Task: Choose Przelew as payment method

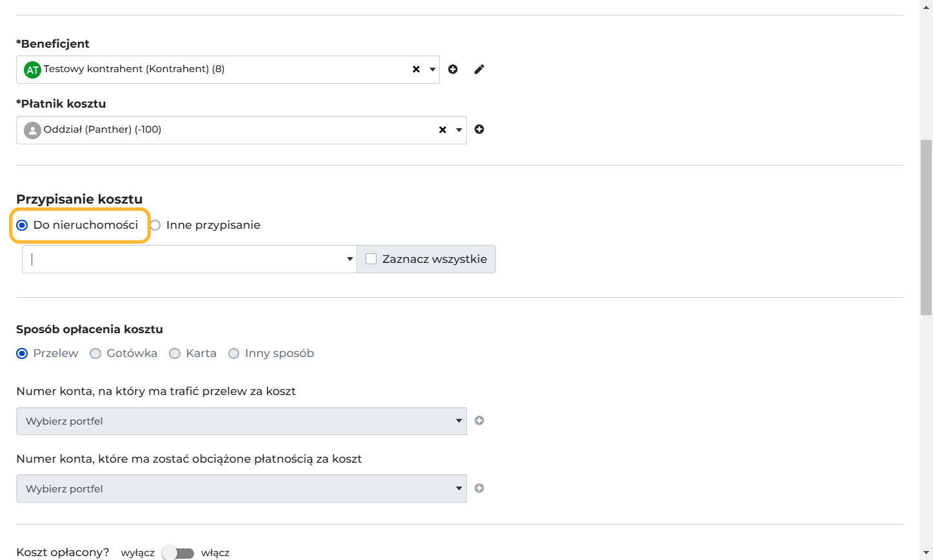Action: pyautogui.click(x=22, y=353)
